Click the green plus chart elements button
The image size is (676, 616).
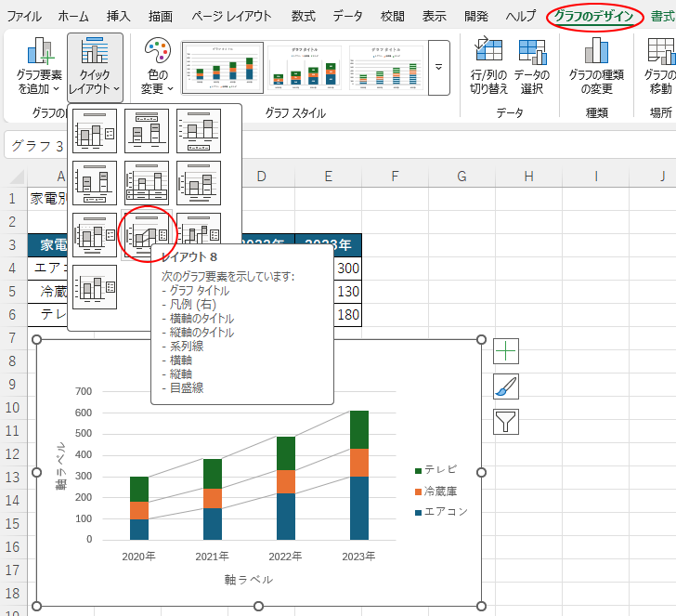coord(506,351)
